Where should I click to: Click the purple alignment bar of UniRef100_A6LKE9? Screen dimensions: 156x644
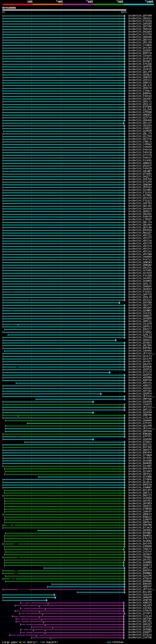[70, 606]
